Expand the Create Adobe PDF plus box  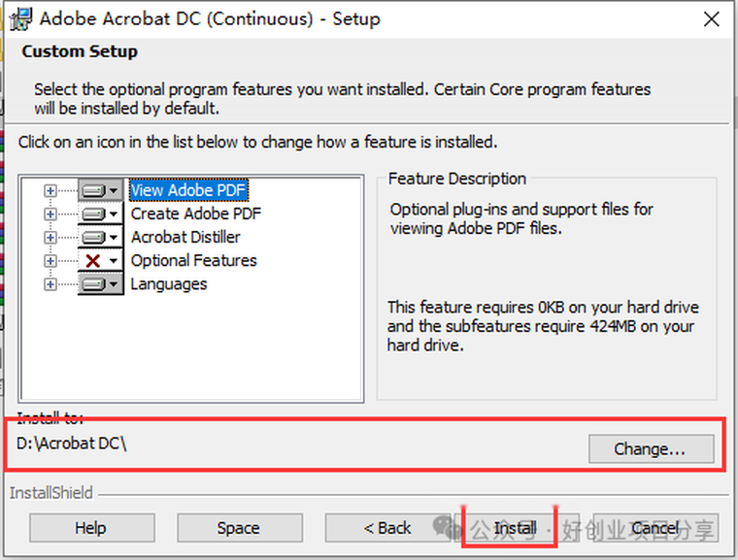point(50,214)
